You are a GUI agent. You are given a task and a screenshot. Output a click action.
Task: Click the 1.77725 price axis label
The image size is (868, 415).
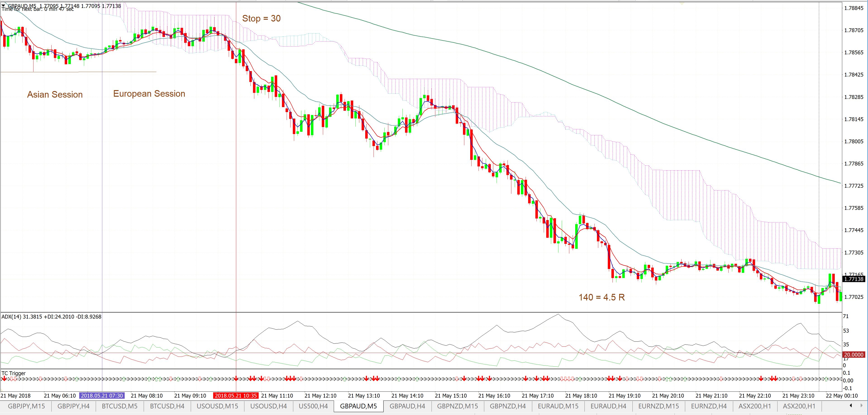pyautogui.click(x=854, y=186)
